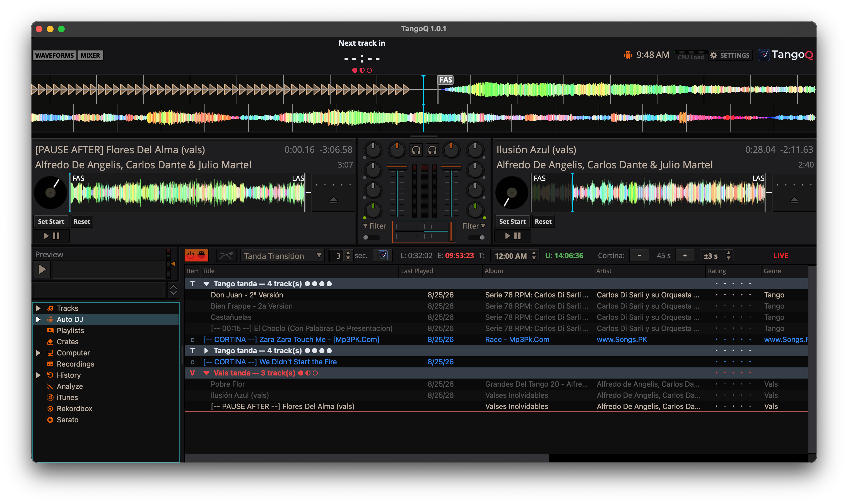The width and height of the screenshot is (848, 504).
Task: Switch to the MIXER view
Action: [90, 55]
